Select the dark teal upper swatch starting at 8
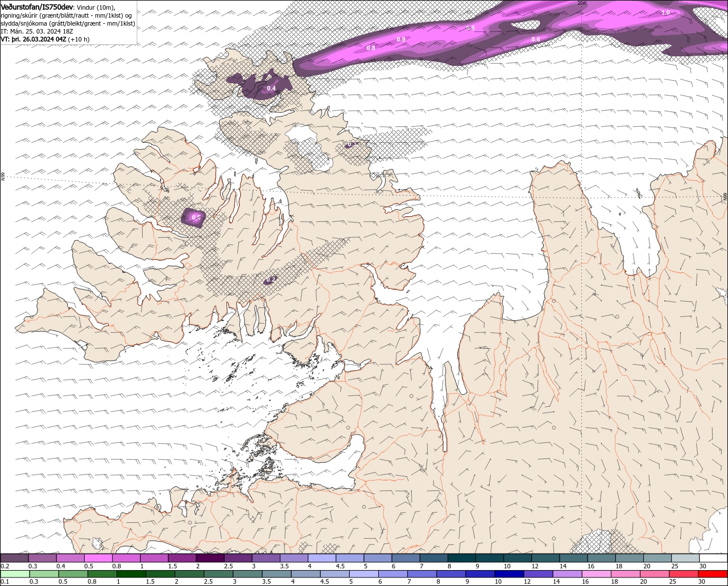 (x=461, y=558)
